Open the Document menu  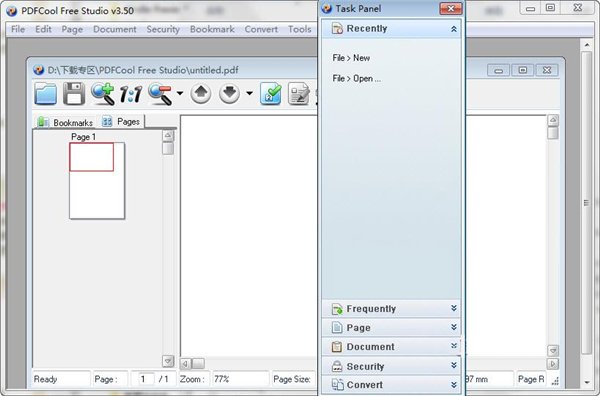tap(114, 29)
